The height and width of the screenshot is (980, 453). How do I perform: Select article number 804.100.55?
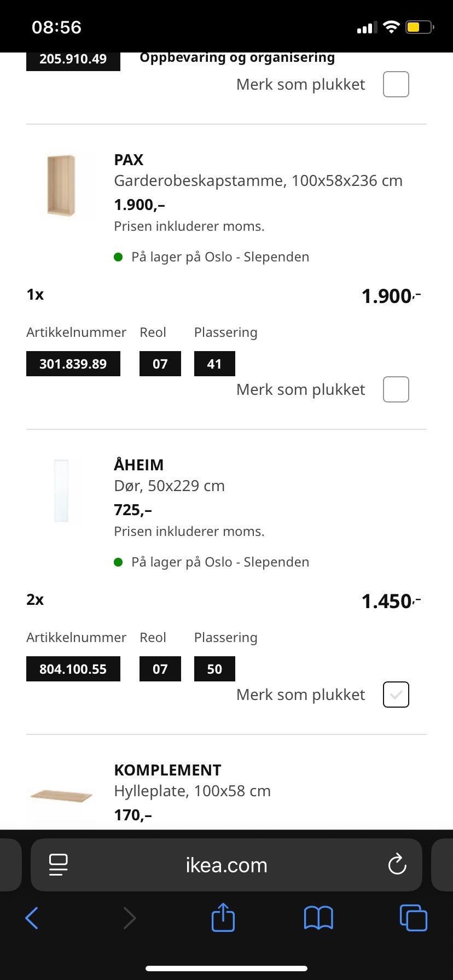pos(73,669)
